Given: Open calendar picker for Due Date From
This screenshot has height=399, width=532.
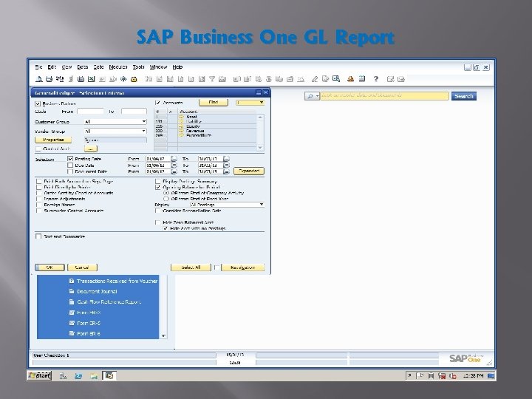Looking at the screenshot, I should pyautogui.click(x=174, y=166).
